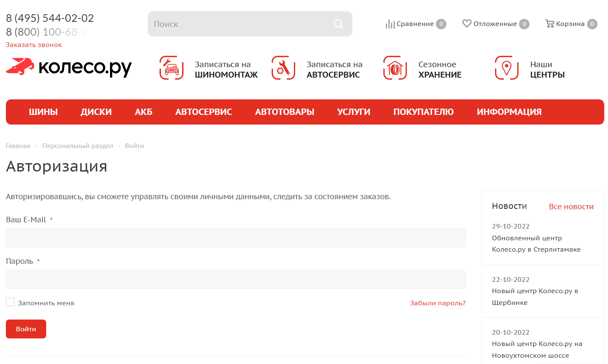Click Корзина link text
608x364 pixels.
tap(570, 24)
